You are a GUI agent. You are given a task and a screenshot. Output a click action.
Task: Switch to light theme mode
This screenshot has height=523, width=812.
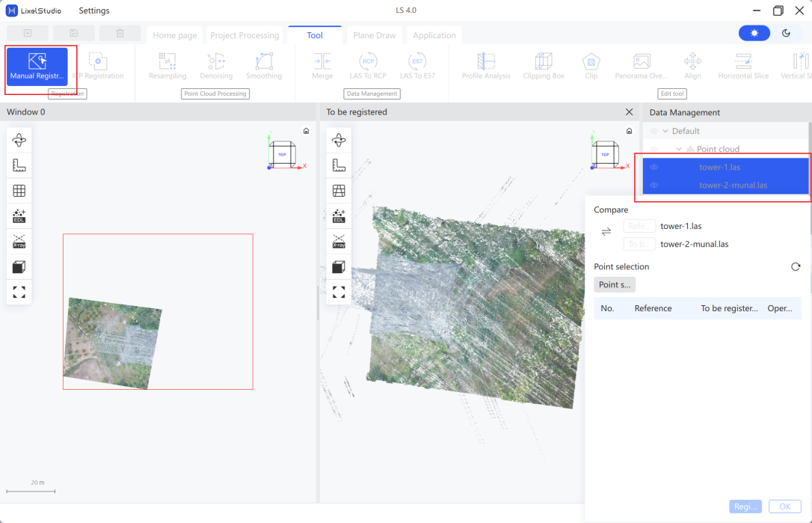754,33
